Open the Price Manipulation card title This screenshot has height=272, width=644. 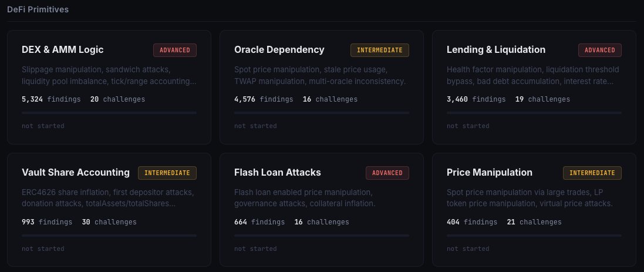pyautogui.click(x=490, y=173)
